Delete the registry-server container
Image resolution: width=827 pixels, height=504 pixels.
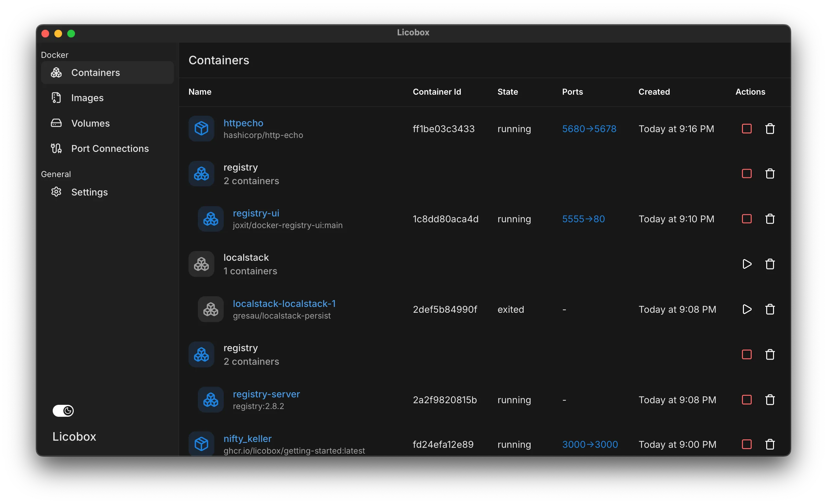(770, 399)
